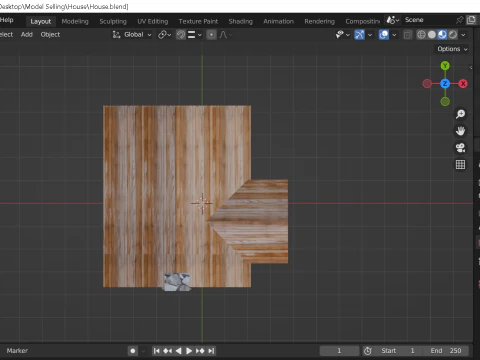Open the Help menu
This screenshot has height=360, width=480.
[7, 20]
